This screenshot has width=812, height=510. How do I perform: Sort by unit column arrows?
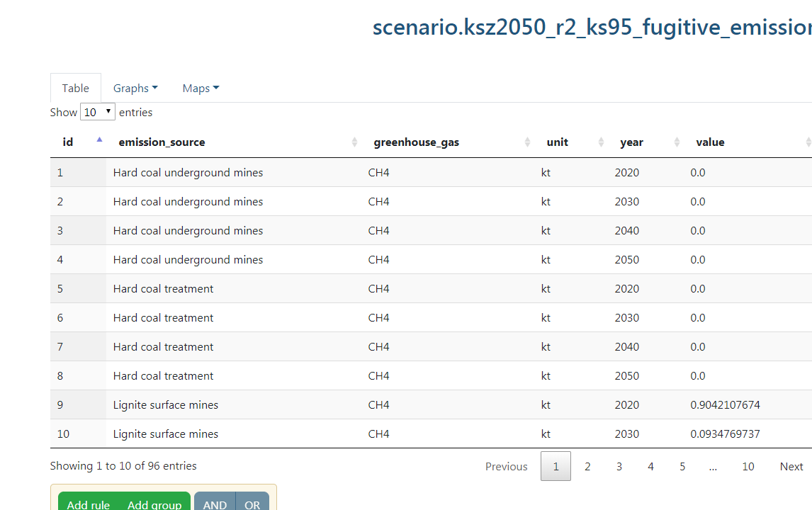tap(601, 142)
